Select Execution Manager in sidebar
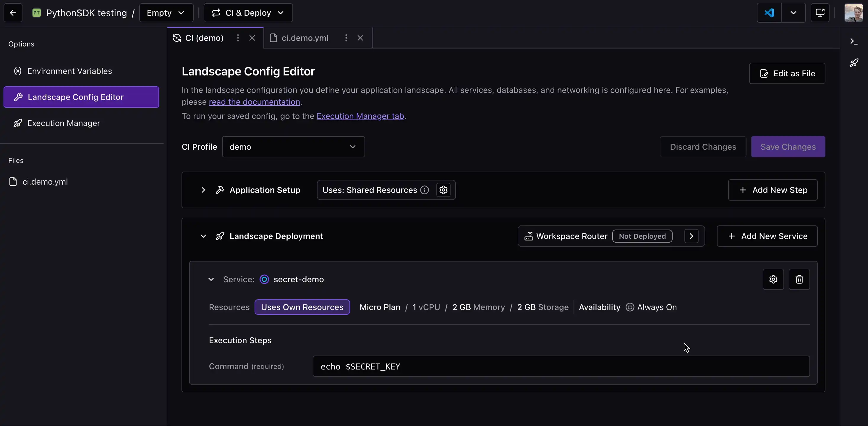Image resolution: width=868 pixels, height=426 pixels. 63,123
